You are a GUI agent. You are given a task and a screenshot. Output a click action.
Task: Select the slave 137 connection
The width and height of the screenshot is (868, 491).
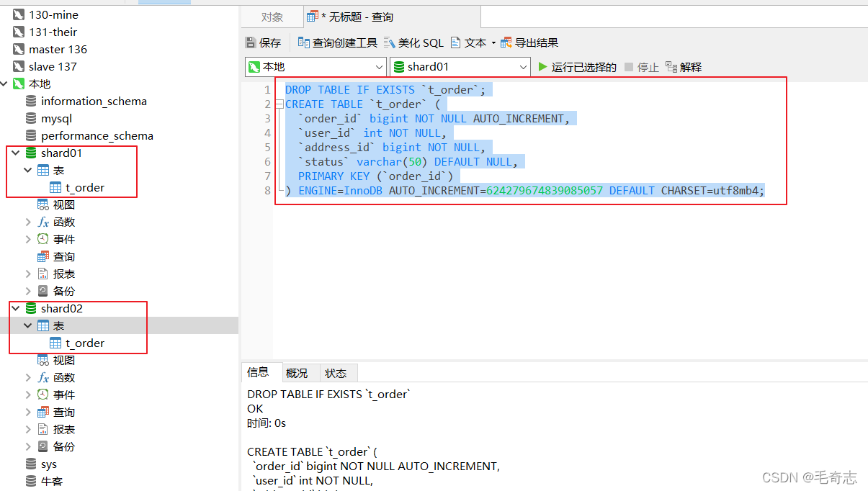coord(53,66)
